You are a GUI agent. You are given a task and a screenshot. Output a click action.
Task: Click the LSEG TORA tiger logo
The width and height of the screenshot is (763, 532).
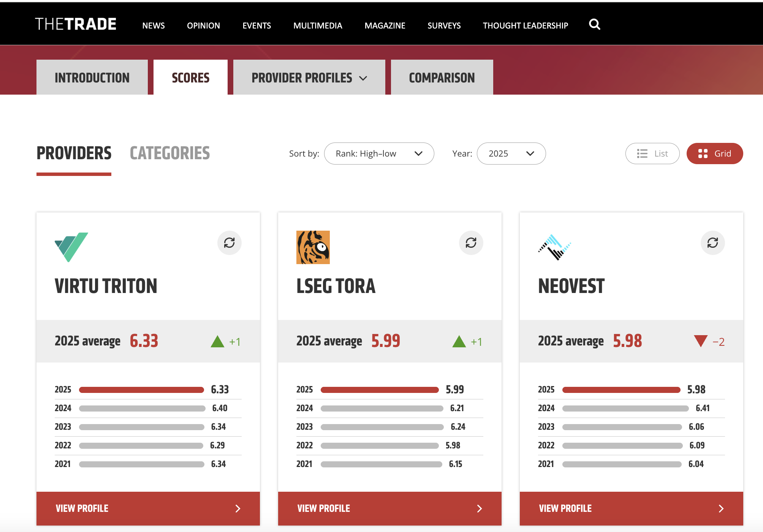click(313, 247)
